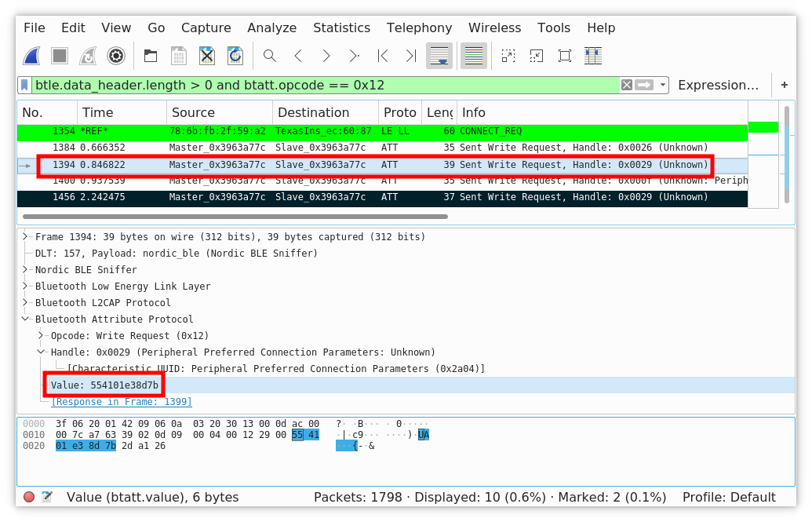
Task: Reload this capture file
Action: point(235,55)
